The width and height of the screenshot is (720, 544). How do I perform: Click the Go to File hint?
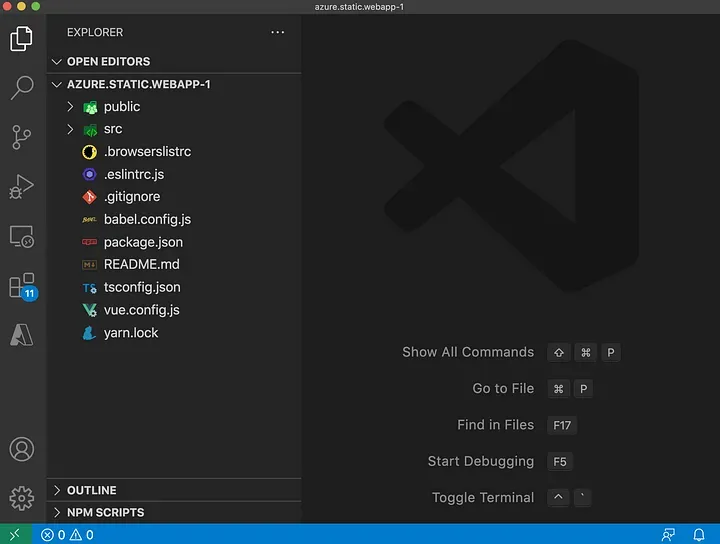point(503,388)
